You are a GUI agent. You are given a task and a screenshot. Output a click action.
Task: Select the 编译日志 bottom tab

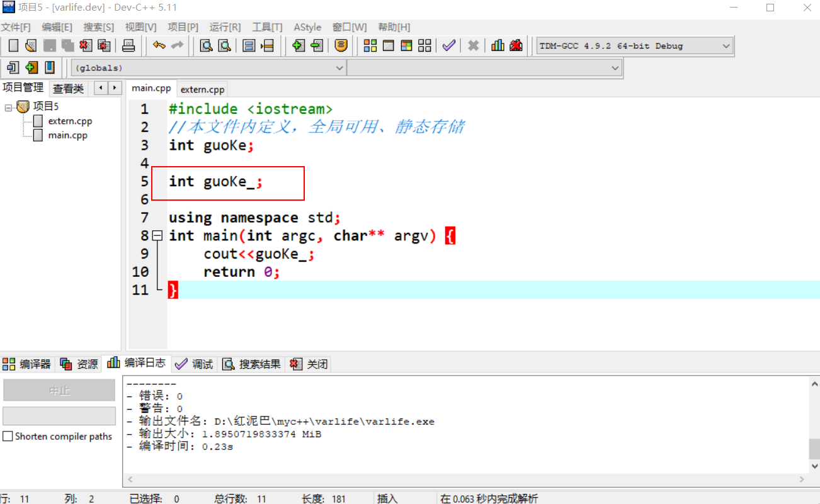(x=137, y=362)
